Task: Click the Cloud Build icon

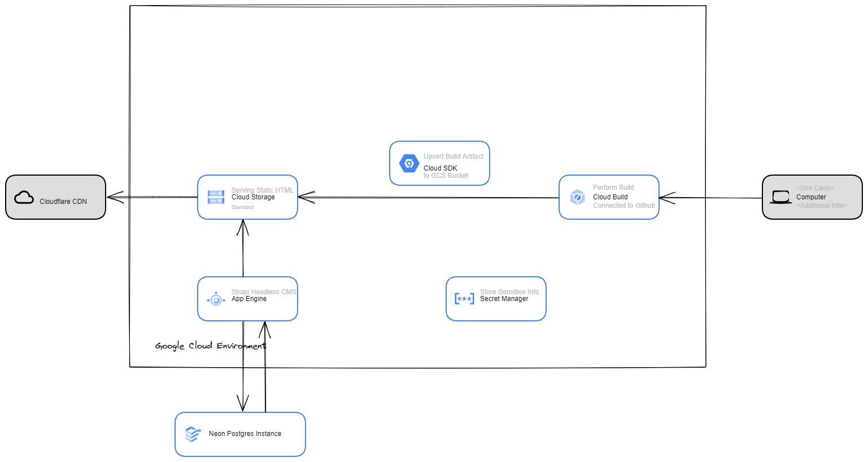Action: coord(577,197)
